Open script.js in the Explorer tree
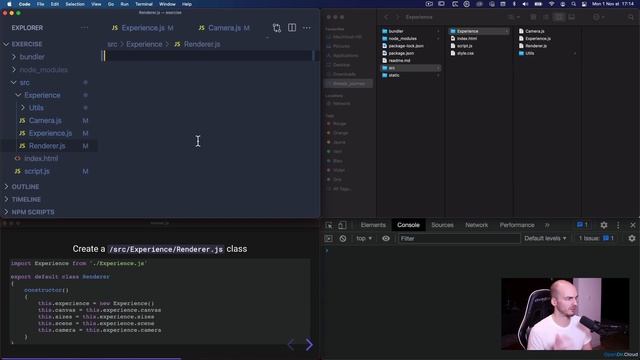The image size is (640, 360). click(x=37, y=171)
